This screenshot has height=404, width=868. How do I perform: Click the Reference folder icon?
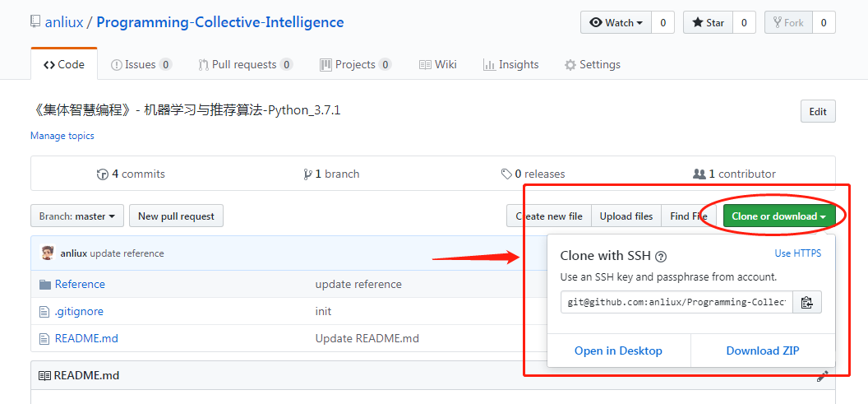pos(45,285)
